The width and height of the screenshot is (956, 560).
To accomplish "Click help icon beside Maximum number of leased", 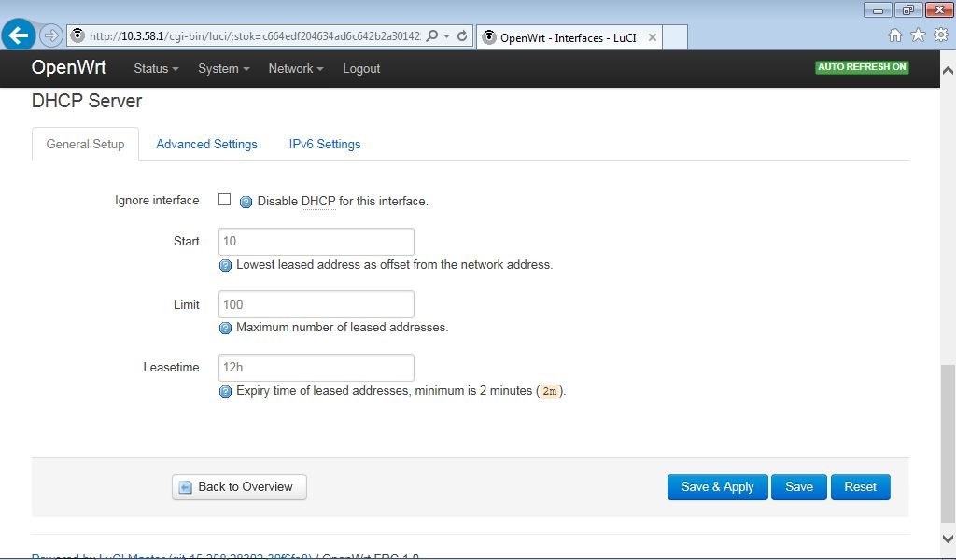I will [x=225, y=329].
